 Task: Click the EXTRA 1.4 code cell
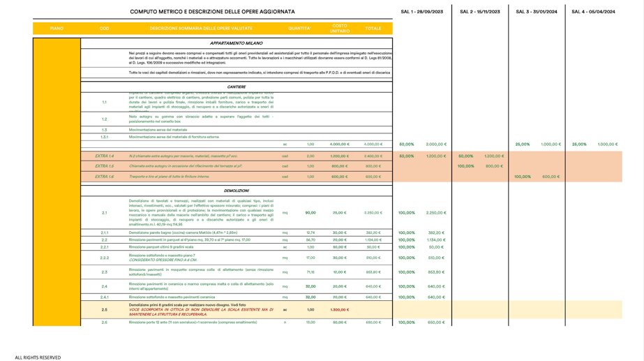(x=104, y=156)
